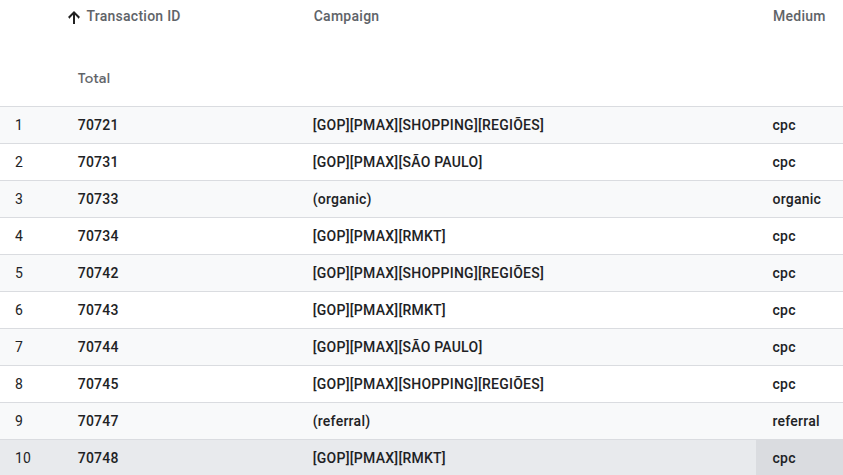Click [GOP][PMAX][RMKT] in row 6
The height and width of the screenshot is (475, 843).
pyautogui.click(x=379, y=310)
